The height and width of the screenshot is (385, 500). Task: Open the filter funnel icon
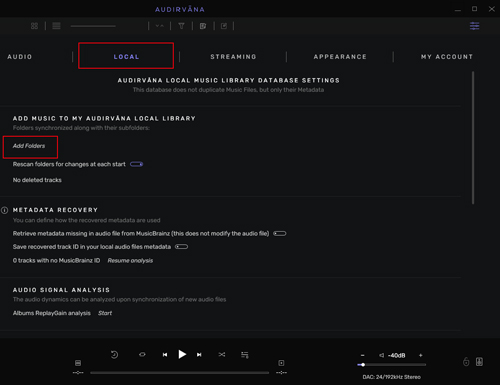181,26
